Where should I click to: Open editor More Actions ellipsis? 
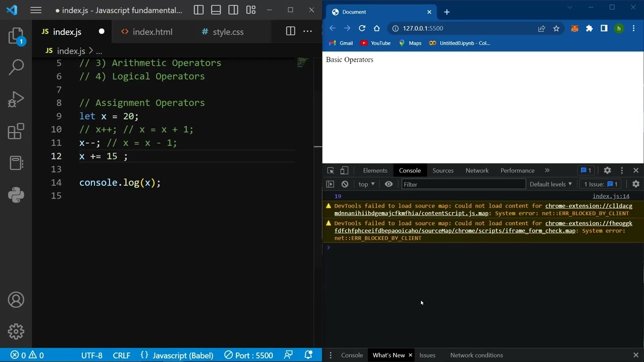307,31
